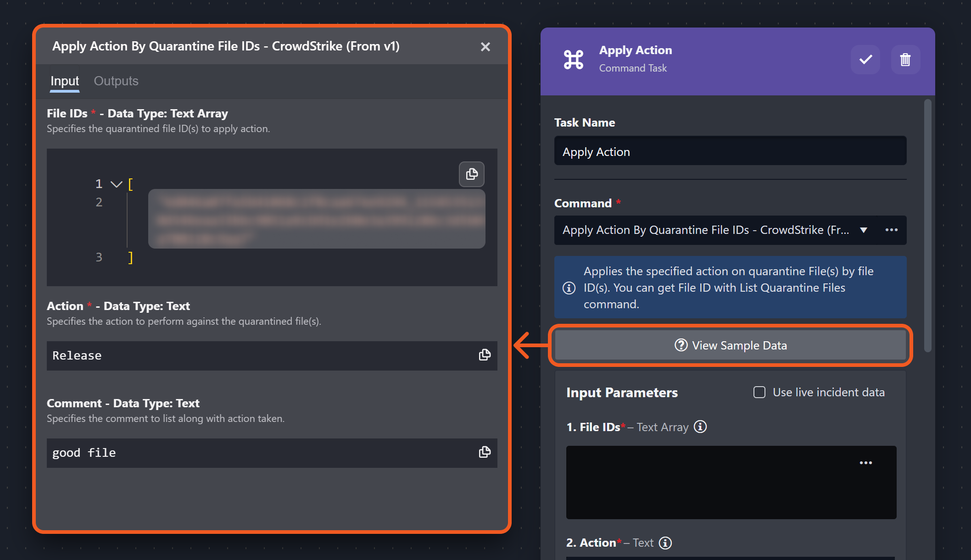
Task: Expand the Command dropdown arrow
Action: [x=864, y=230]
